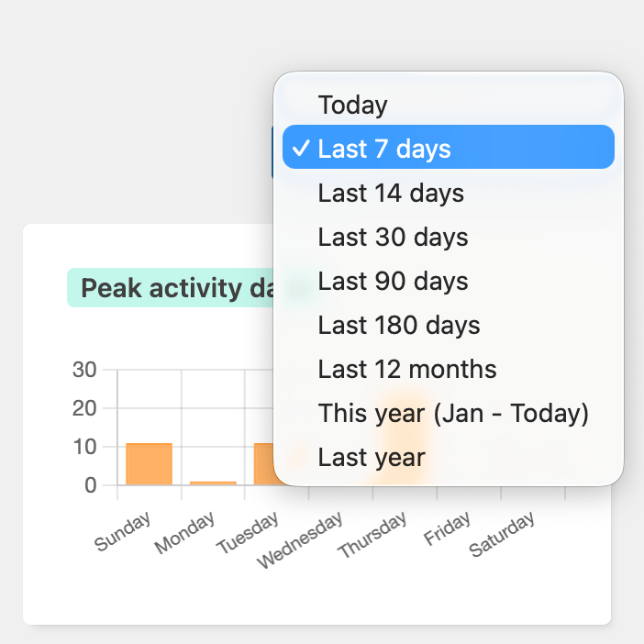Click the Thursday axis label
644x644 pixels.
pyautogui.click(x=372, y=536)
